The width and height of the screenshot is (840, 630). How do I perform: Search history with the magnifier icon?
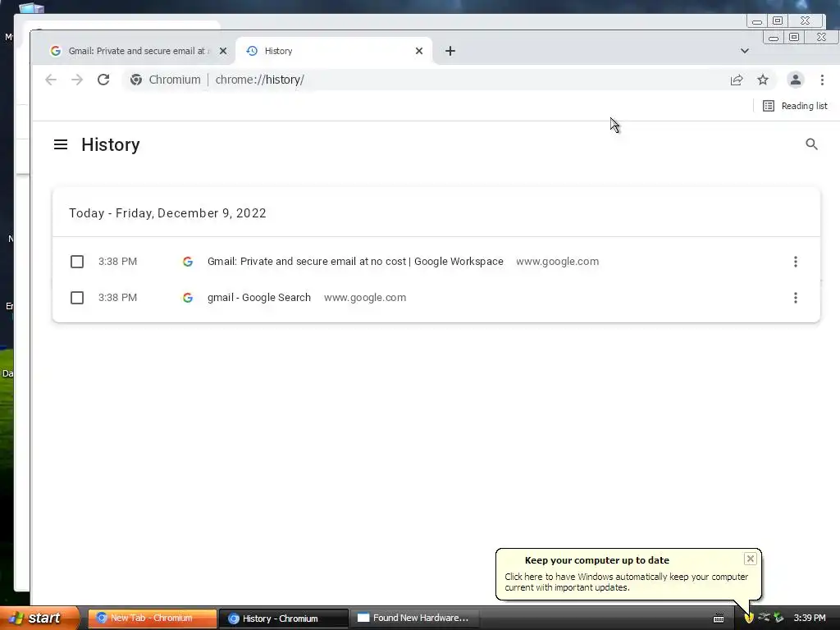tap(811, 144)
